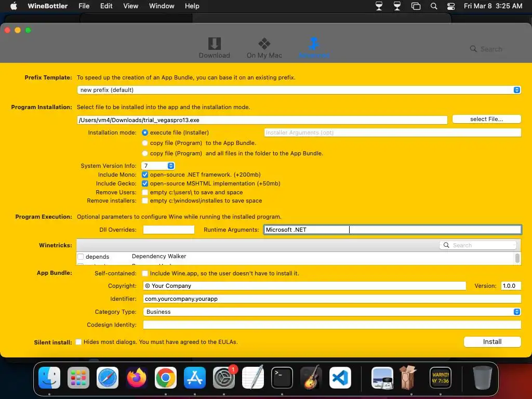Viewport: 532px width, 399px height.
Task: Open Launchpad from the dock
Action: (78, 378)
